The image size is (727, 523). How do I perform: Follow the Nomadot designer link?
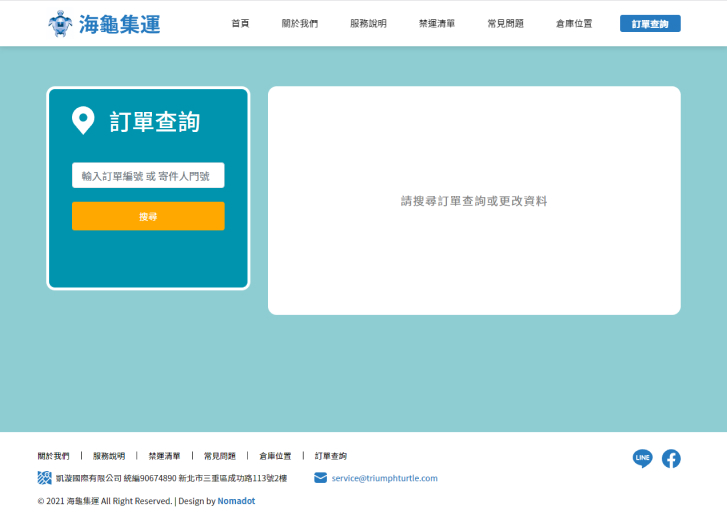[236, 501]
